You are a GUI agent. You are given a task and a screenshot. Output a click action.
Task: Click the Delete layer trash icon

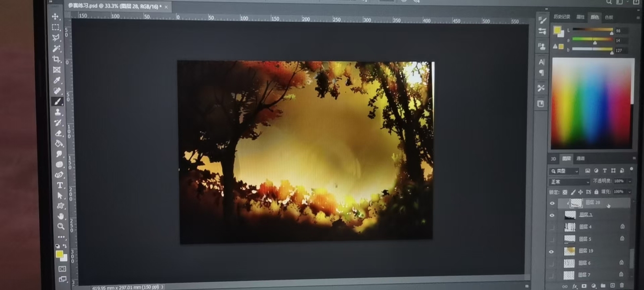click(622, 286)
